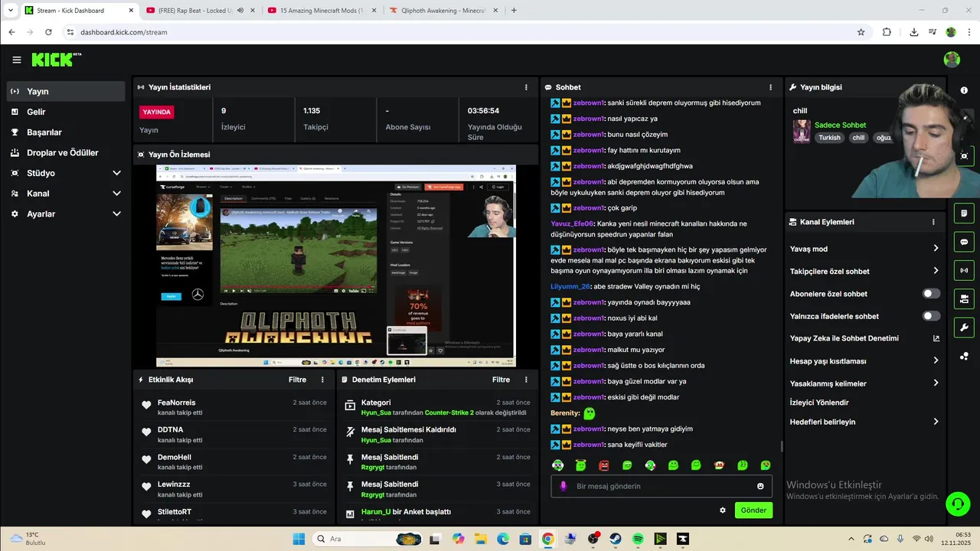
Task: Go to Droplar ve Ödüller in sidebar
Action: point(66,152)
